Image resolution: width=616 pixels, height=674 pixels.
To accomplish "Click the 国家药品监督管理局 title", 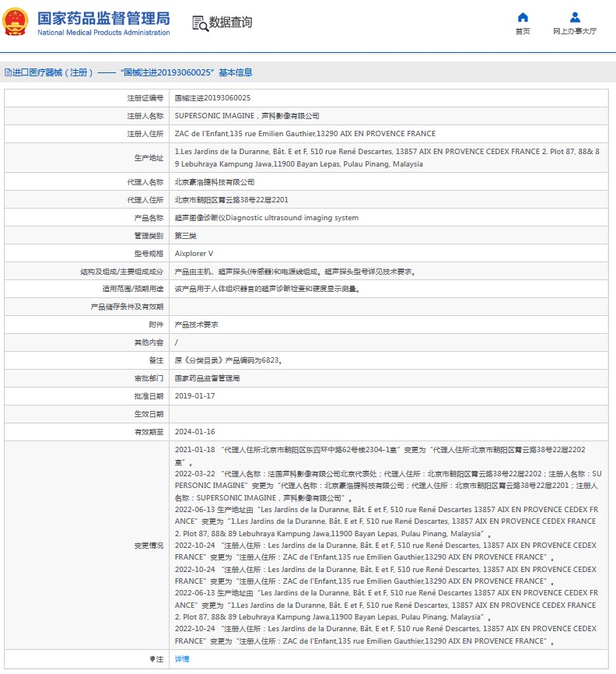I will pyautogui.click(x=103, y=19).
